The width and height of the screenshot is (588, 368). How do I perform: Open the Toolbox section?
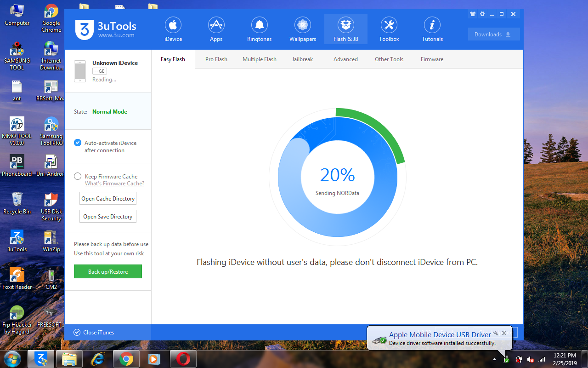(x=389, y=29)
